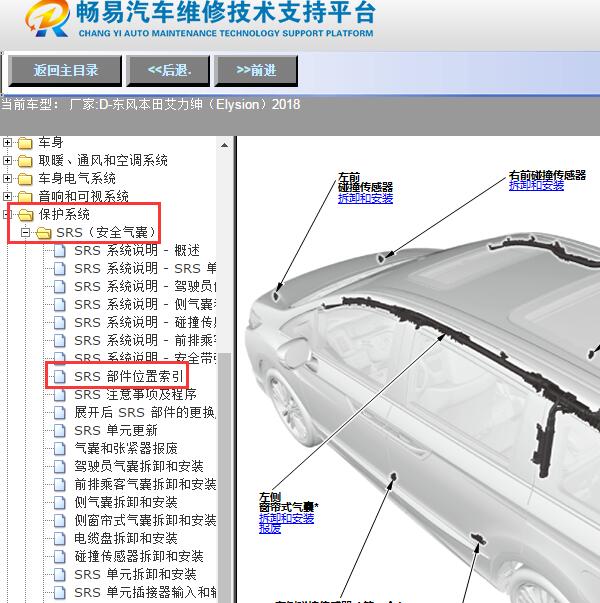Screen dimensions: 600x603
Task: Click the SRS（安全气囊）open folder icon
Action: [x=43, y=233]
